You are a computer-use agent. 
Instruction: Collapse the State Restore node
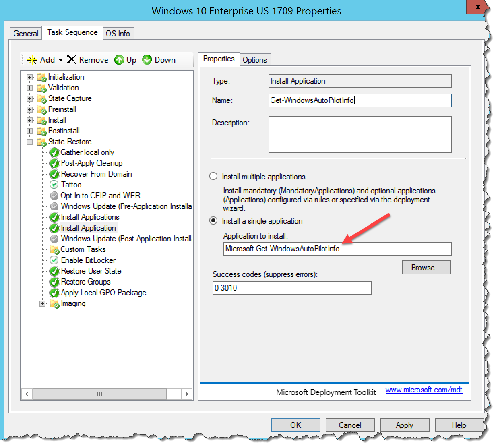coord(29,142)
